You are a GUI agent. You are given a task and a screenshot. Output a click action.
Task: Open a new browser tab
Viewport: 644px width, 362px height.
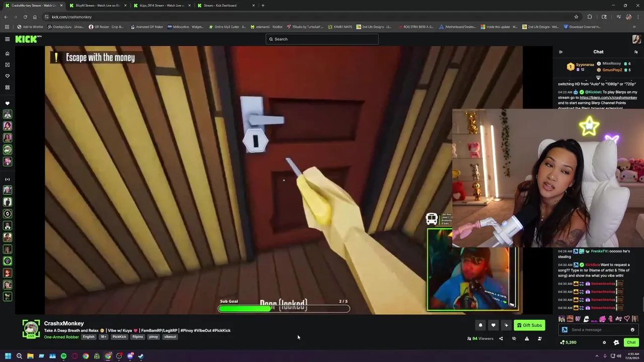click(x=263, y=6)
